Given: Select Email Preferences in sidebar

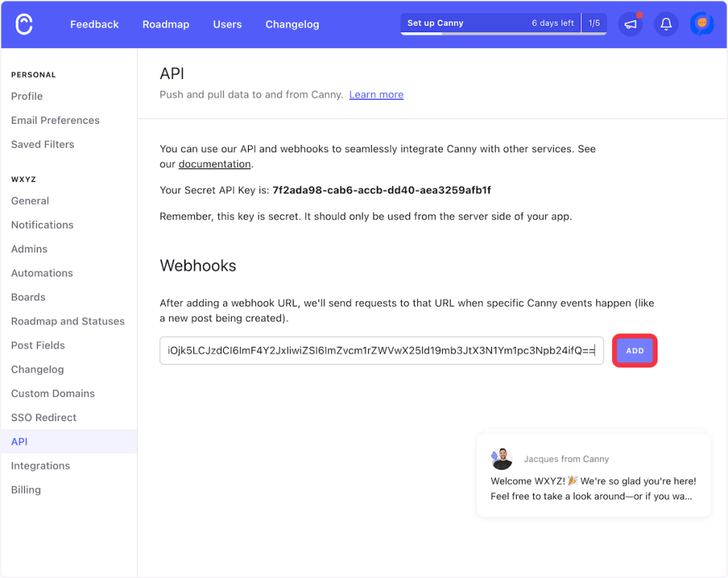Looking at the screenshot, I should pos(55,120).
